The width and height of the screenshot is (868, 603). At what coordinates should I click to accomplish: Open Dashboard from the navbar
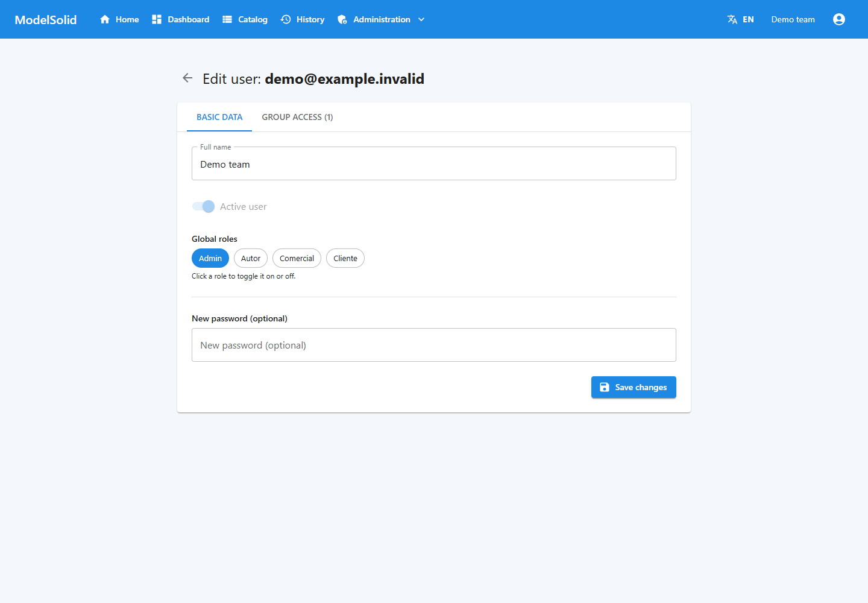pos(181,19)
